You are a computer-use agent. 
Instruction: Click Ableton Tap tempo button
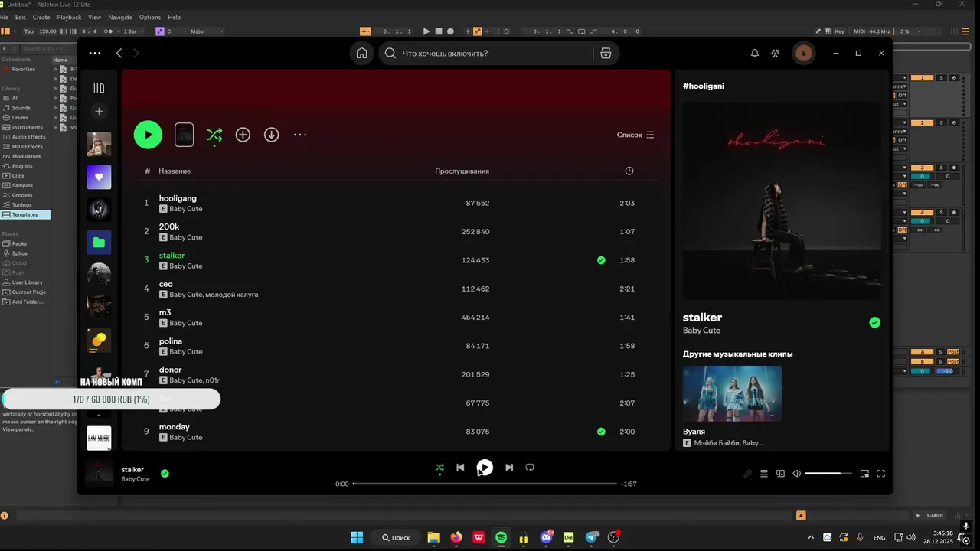click(x=28, y=31)
